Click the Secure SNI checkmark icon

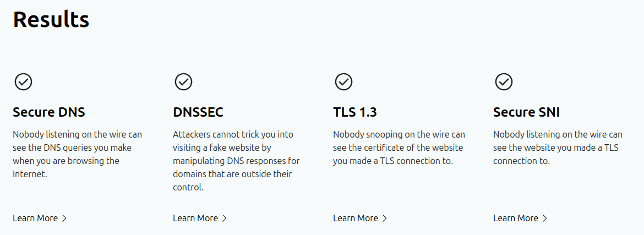tap(504, 82)
